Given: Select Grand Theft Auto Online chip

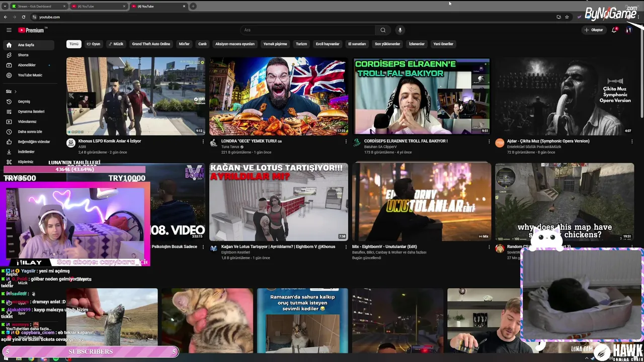Looking at the screenshot, I should coord(151,44).
